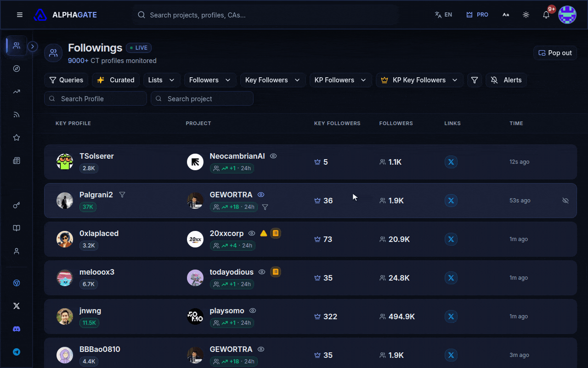Toggle the eye icon next to NeocambrianAI
588x368 pixels.
pyautogui.click(x=273, y=156)
